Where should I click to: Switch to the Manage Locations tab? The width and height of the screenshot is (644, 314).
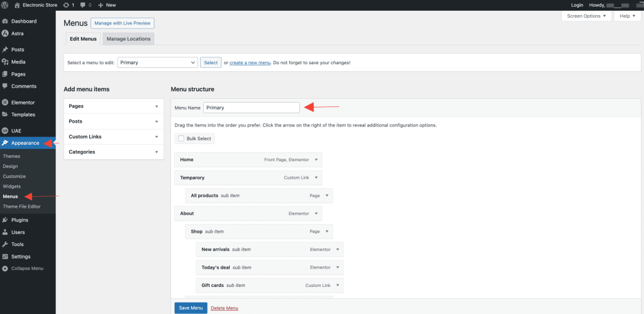pyautogui.click(x=128, y=39)
